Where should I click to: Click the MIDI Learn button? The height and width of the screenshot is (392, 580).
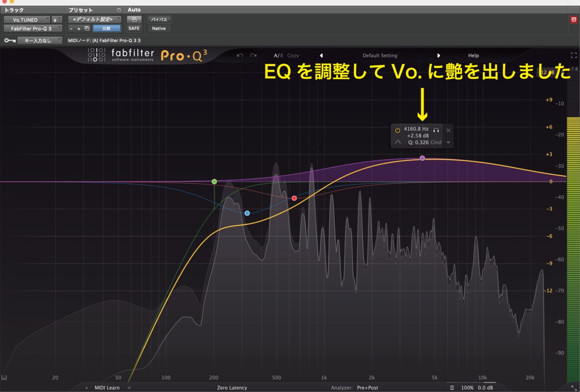tap(107, 388)
